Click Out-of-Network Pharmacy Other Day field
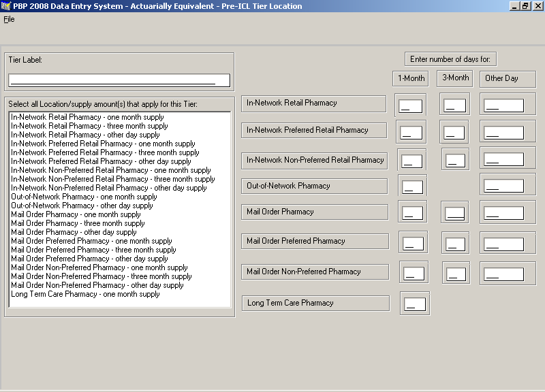This screenshot has height=392, width=545. coord(503,186)
